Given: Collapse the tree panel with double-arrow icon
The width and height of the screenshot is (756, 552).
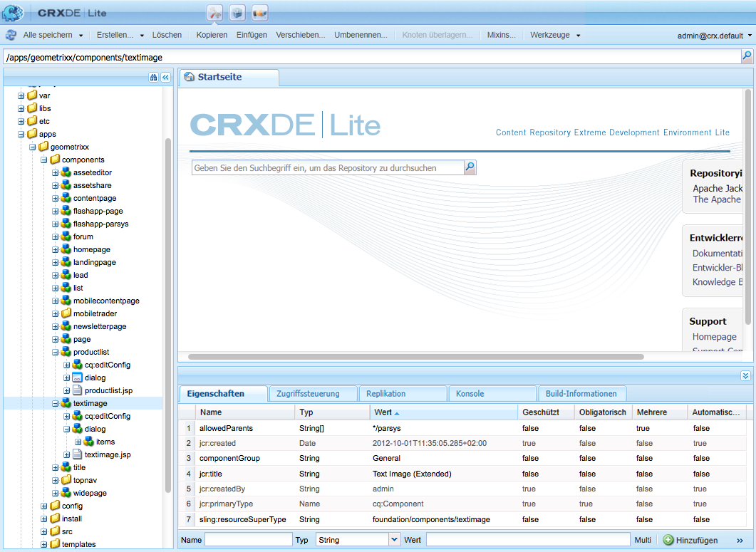Looking at the screenshot, I should coord(165,77).
